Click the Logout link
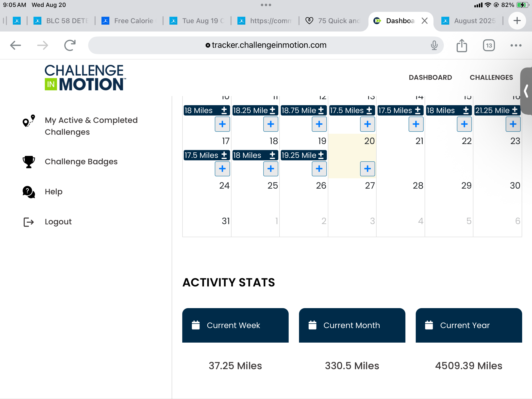Screen dimensions: 532x399 [58, 222]
